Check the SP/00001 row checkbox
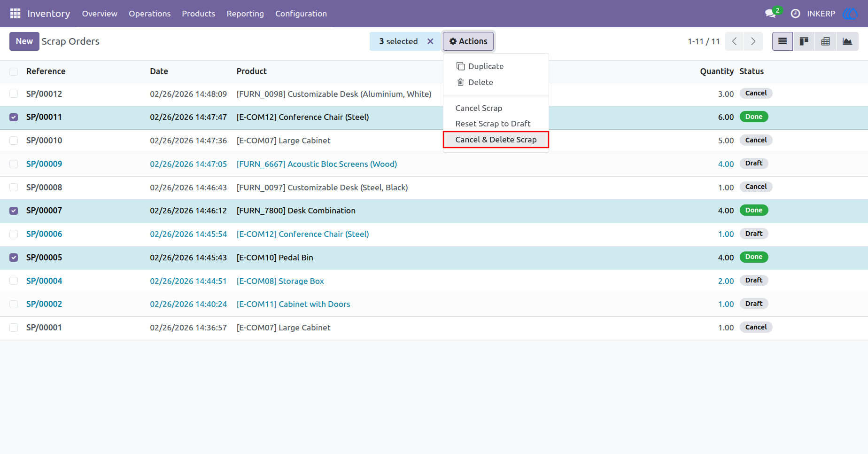This screenshot has height=454, width=868. pos(14,328)
